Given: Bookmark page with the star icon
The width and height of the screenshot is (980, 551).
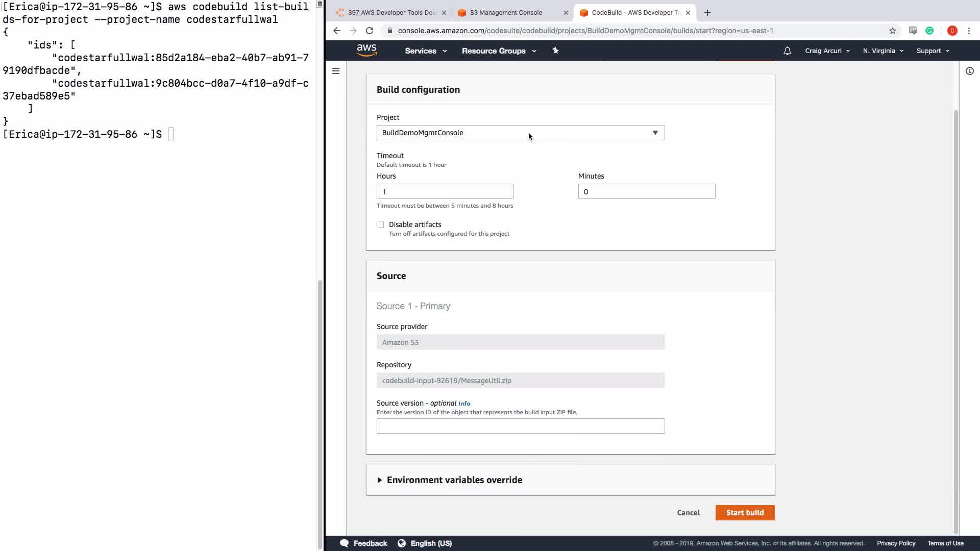Looking at the screenshot, I should pyautogui.click(x=892, y=31).
